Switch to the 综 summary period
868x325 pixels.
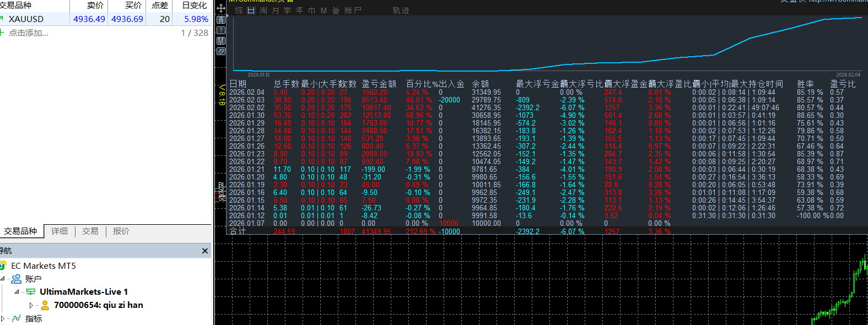(x=239, y=10)
